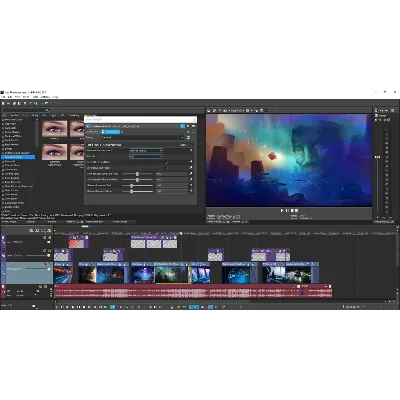Mute the second video track
Screen dimensions: 400x400
[44, 250]
